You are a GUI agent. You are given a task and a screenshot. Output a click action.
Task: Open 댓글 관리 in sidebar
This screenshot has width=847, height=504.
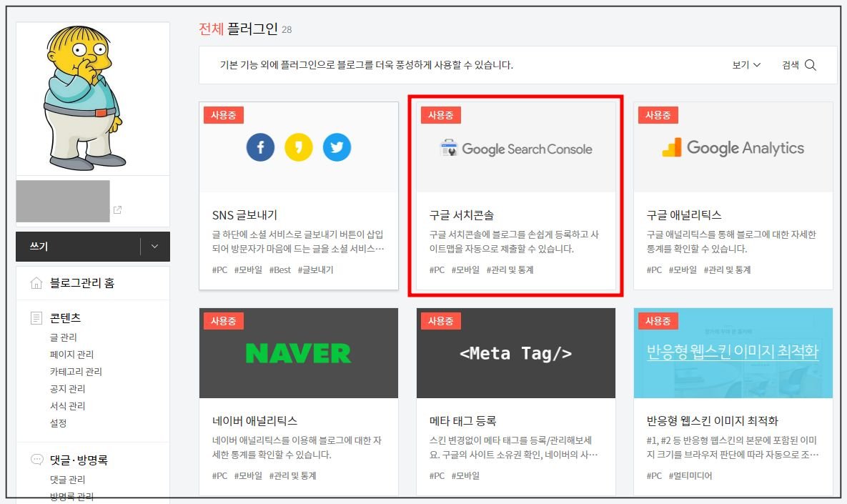click(67, 480)
